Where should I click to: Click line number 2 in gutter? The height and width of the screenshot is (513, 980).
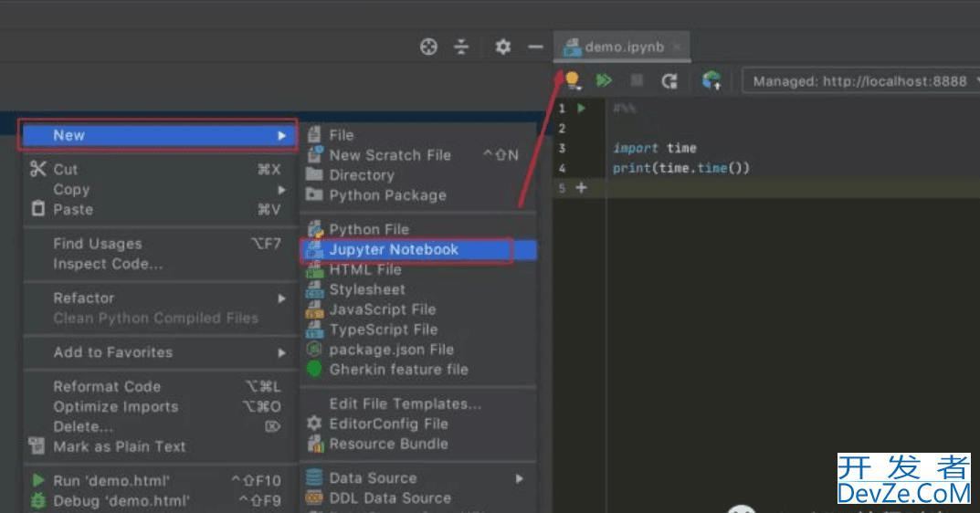point(562,128)
